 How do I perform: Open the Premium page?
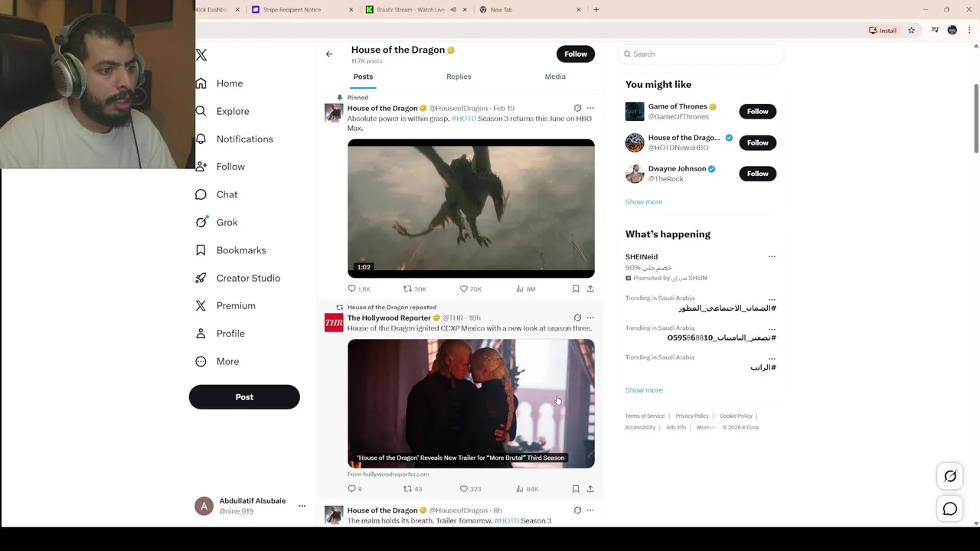point(226,305)
